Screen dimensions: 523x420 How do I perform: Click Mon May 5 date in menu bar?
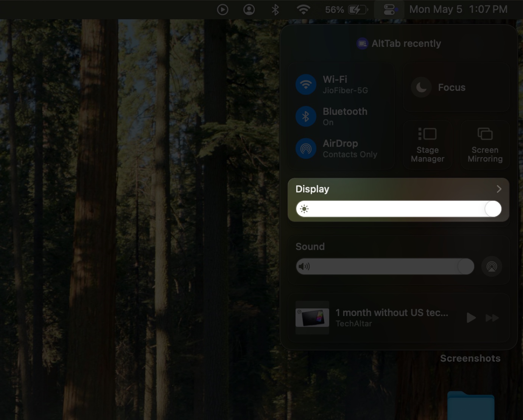(x=435, y=9)
